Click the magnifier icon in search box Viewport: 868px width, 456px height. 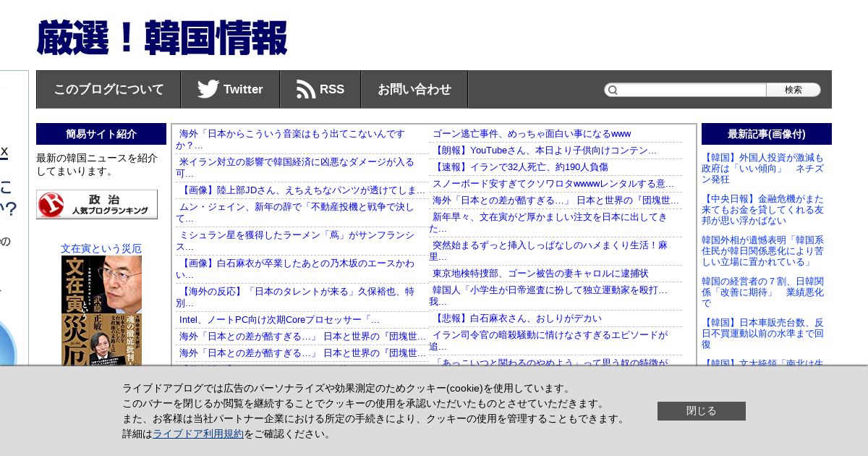tap(613, 90)
